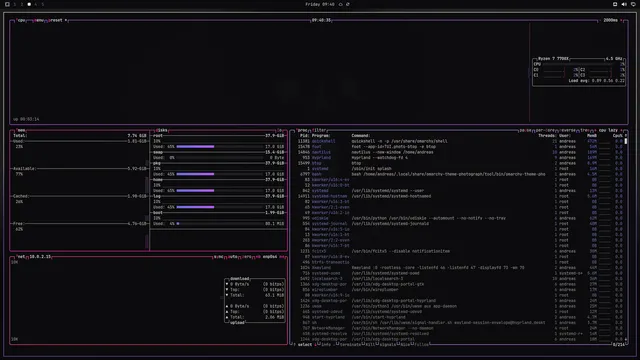Image resolution: width=640 pixels, height=360 pixels.
Task: Select the NetworkManager process row
Action: pyautogui.click(x=459, y=328)
